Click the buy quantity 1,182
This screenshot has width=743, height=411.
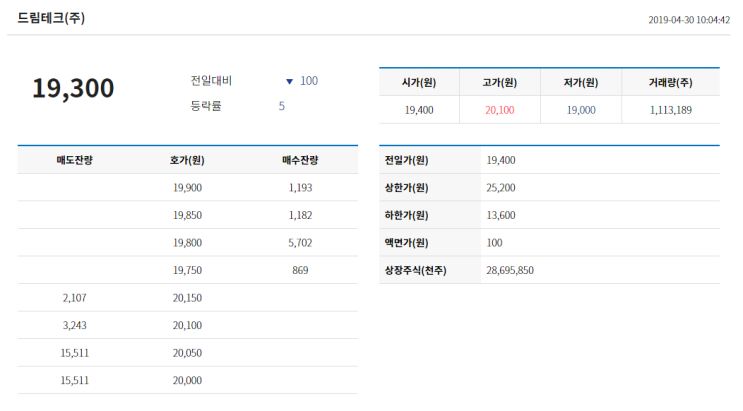tap(300, 215)
